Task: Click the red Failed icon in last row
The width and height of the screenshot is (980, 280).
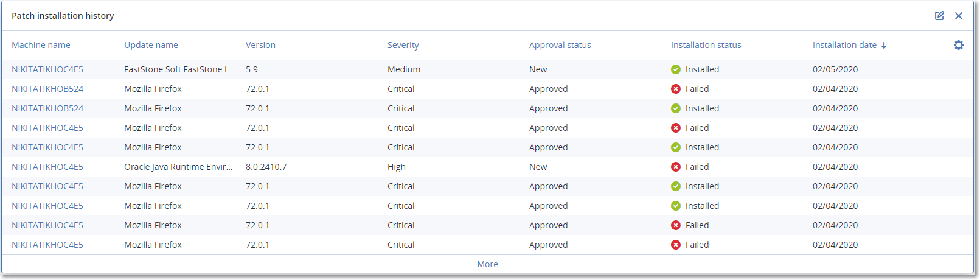Action: point(675,245)
